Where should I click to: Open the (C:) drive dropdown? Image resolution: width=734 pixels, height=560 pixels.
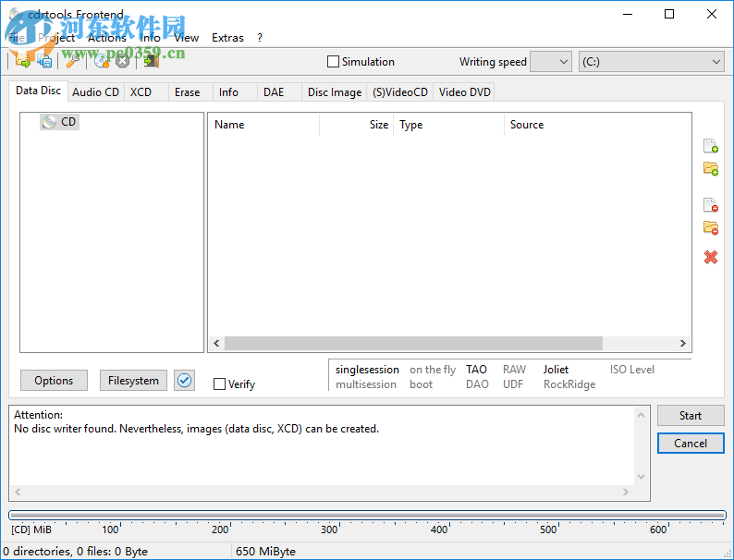coord(652,62)
